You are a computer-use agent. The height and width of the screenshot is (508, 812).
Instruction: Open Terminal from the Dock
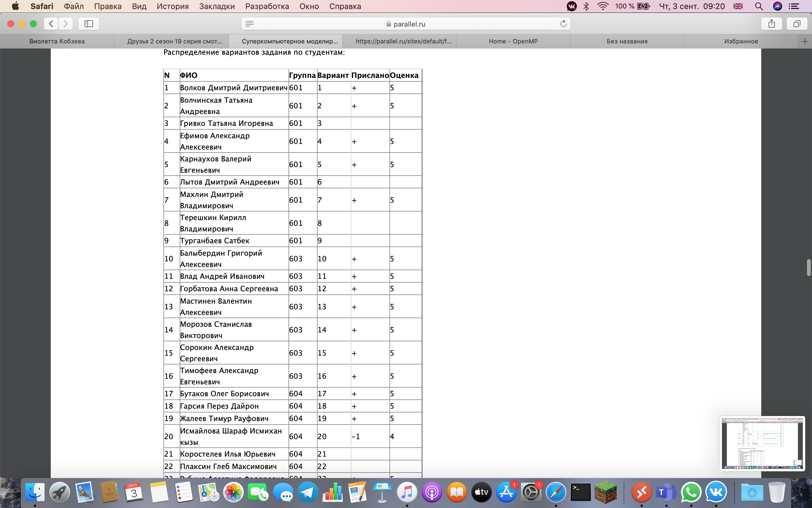(x=581, y=492)
